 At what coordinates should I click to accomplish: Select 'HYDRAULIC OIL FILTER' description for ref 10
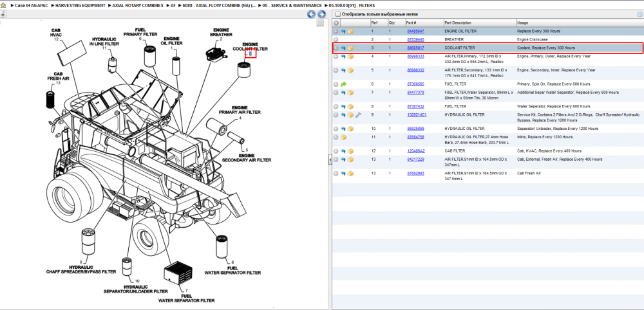tap(464, 129)
